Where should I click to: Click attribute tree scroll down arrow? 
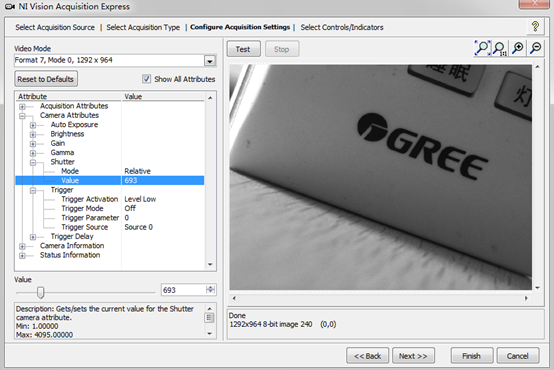point(210,264)
